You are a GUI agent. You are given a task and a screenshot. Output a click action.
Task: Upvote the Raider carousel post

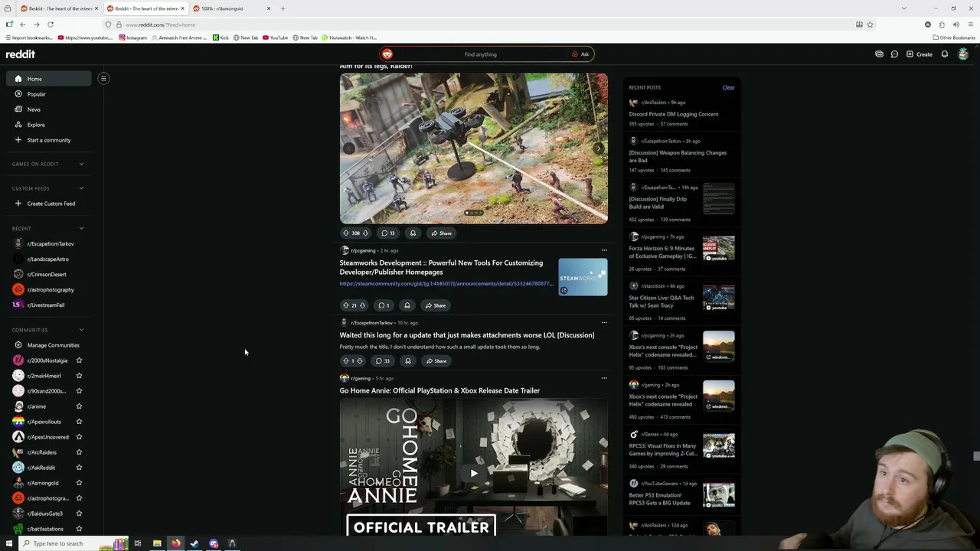[x=346, y=233]
